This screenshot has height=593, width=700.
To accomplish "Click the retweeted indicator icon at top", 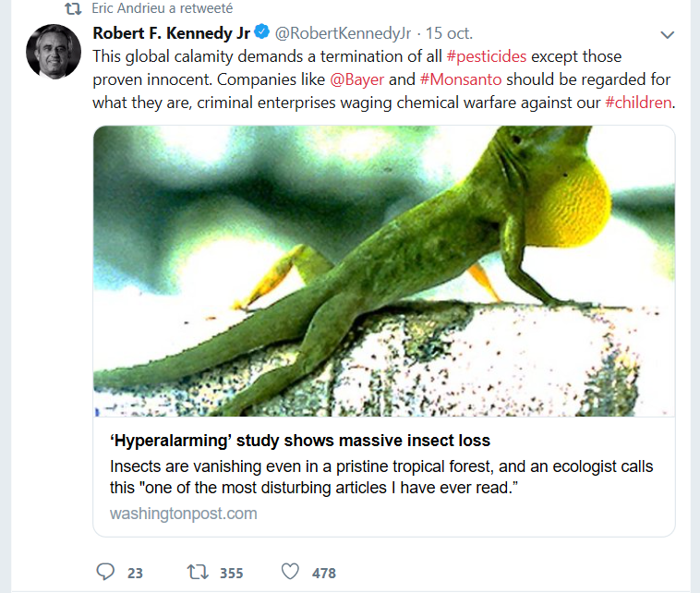I will (73, 8).
